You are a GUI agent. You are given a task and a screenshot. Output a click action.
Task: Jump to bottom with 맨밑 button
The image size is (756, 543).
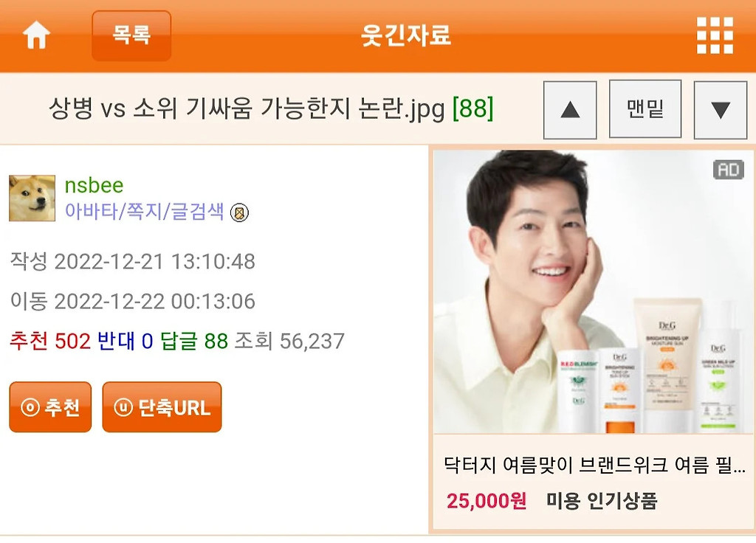click(x=645, y=109)
